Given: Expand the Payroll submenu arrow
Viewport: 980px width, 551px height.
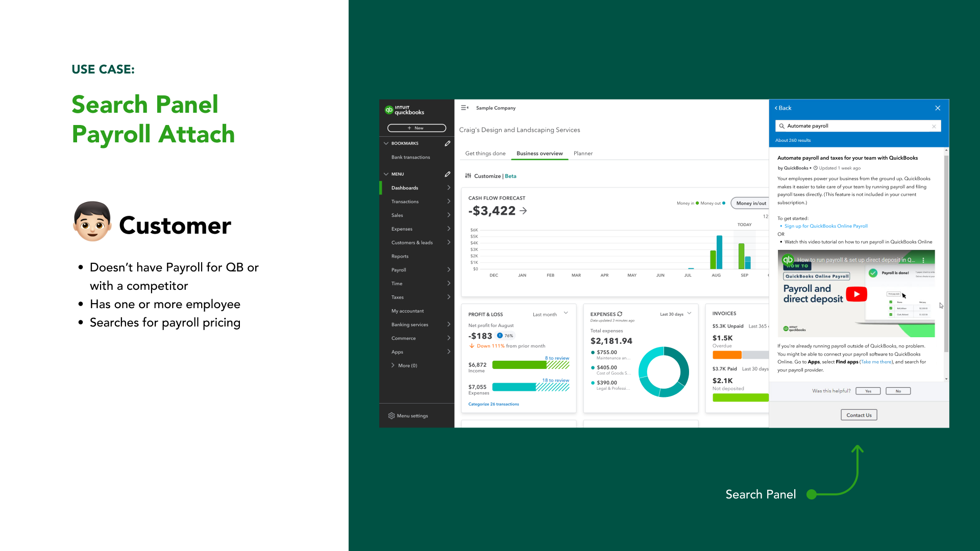Looking at the screenshot, I should [449, 270].
